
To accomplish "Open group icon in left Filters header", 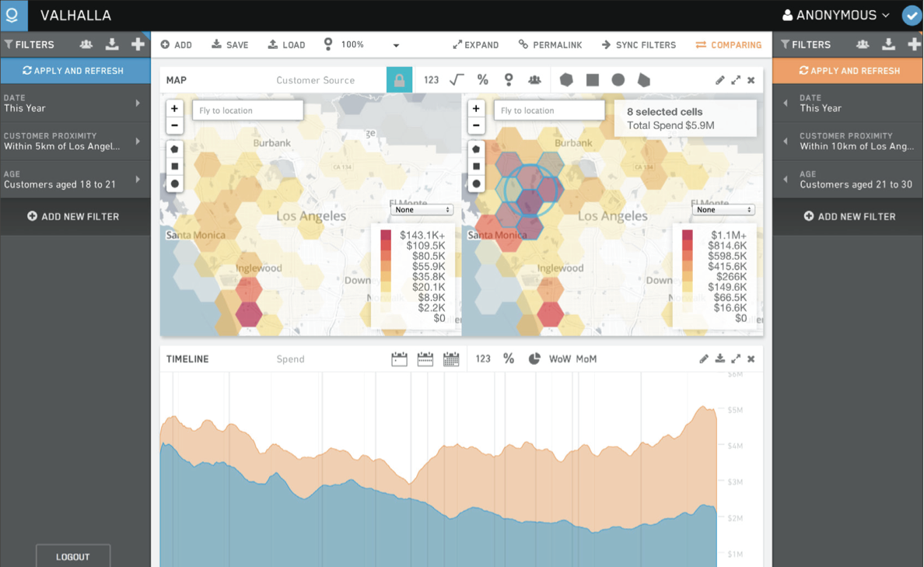I will click(x=86, y=44).
